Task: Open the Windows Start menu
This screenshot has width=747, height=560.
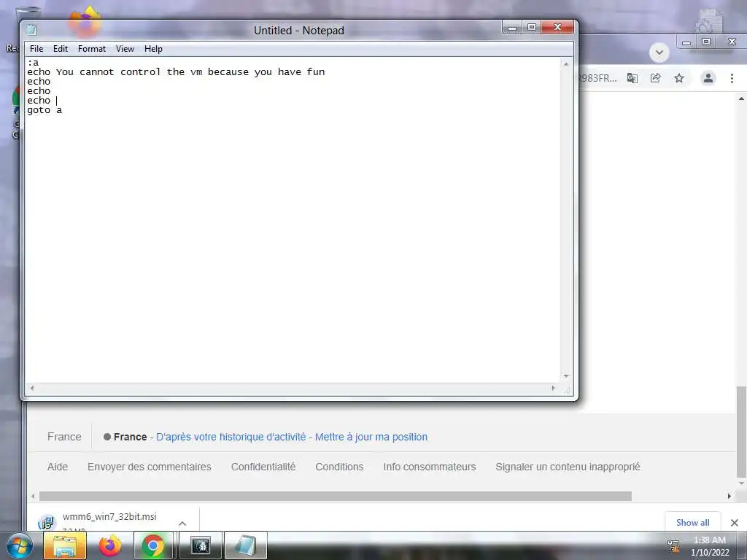Action: (x=20, y=545)
